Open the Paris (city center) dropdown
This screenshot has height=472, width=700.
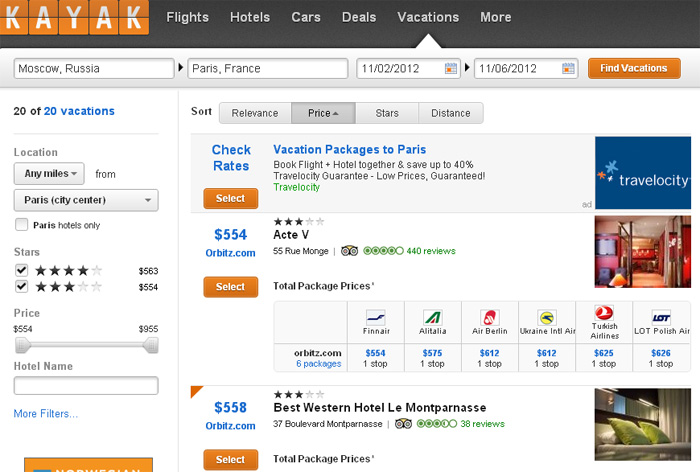coord(86,200)
